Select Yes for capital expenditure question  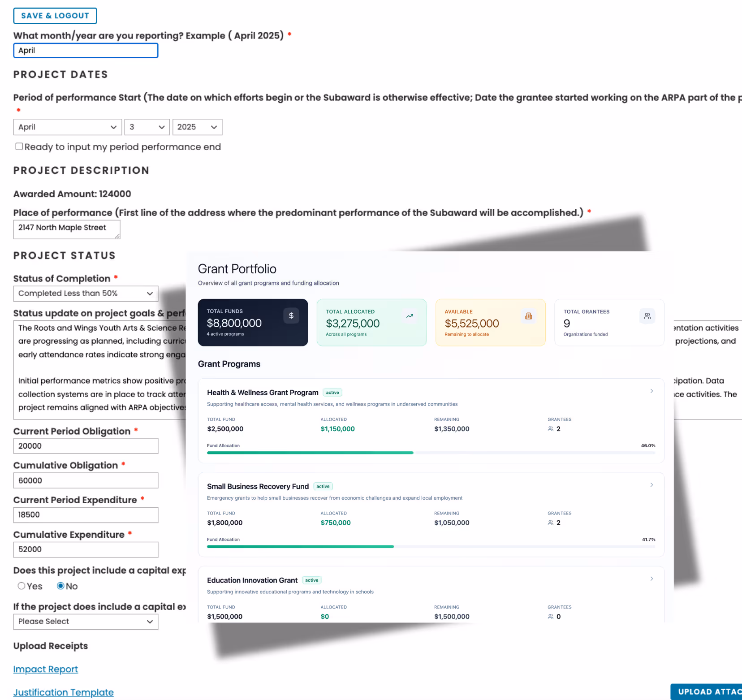coord(22,586)
